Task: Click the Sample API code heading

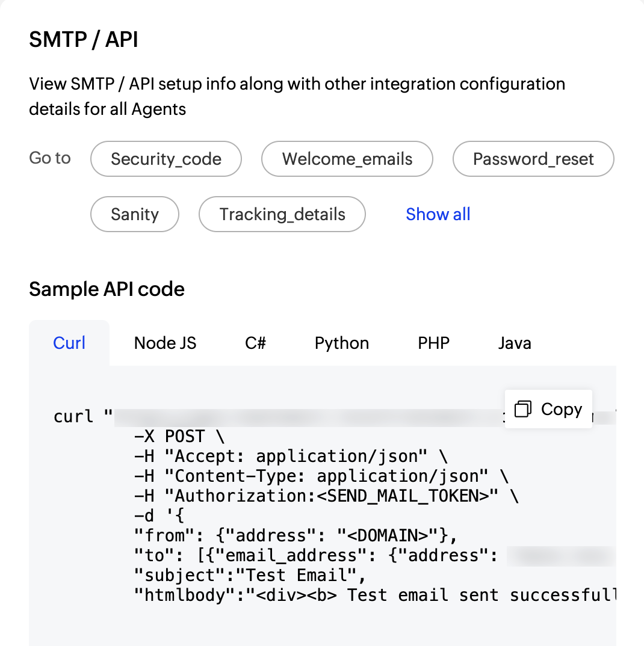Action: click(x=107, y=289)
